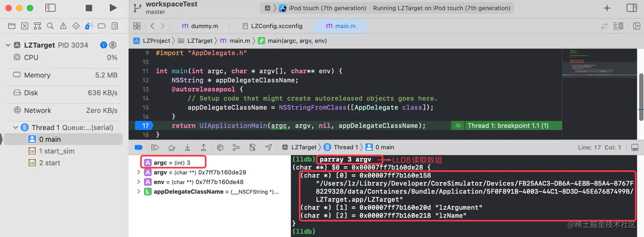Open the Disk gauge report

65,93
